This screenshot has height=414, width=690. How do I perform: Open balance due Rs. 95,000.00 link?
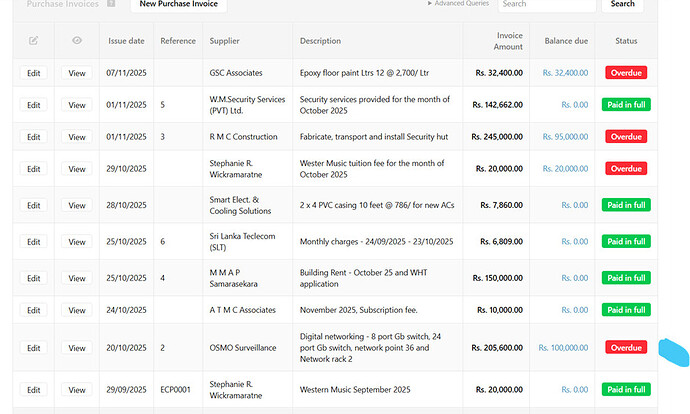(x=565, y=137)
